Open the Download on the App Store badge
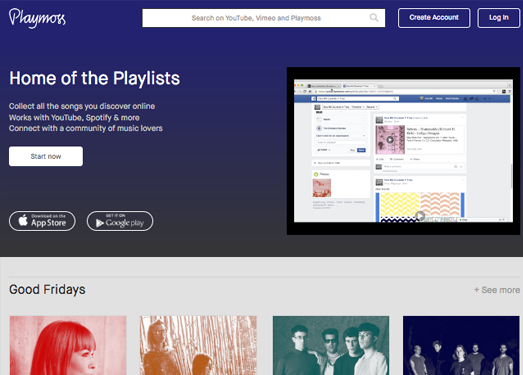Screen dimensions: 523x375 pos(42,221)
